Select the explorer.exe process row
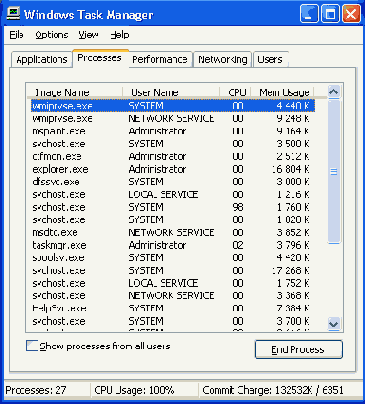Screen dimensions: 365x404 [x=171, y=169]
